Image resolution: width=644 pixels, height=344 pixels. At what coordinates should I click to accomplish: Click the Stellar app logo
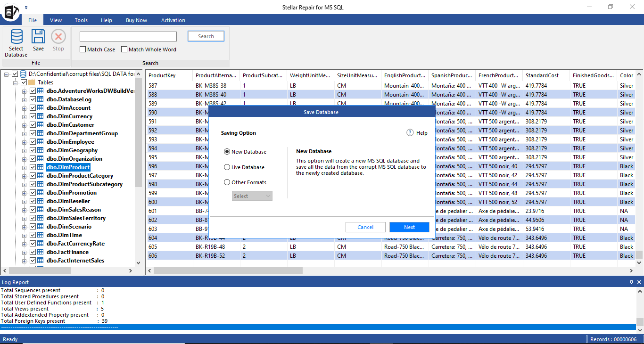pyautogui.click(x=10, y=11)
